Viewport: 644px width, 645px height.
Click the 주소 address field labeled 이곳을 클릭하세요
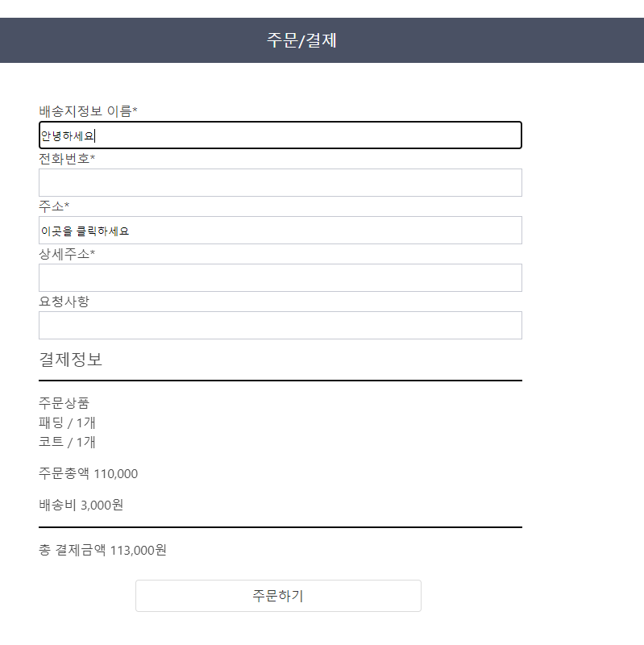pos(279,230)
